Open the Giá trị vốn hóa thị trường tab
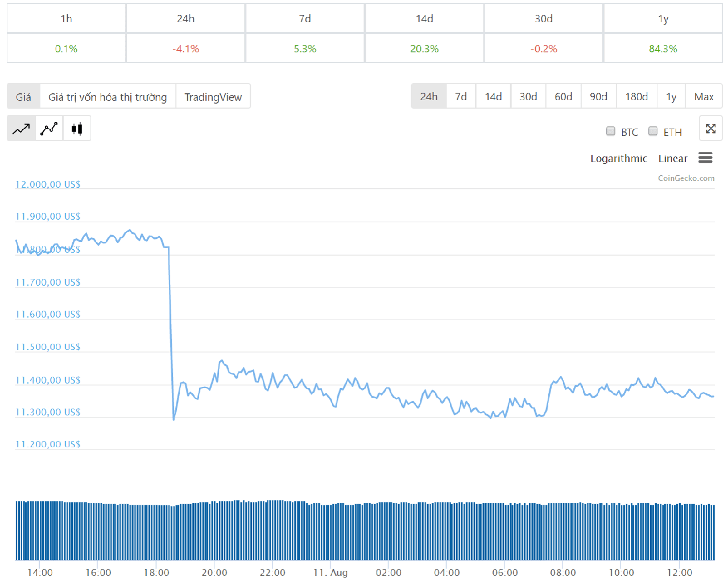 click(107, 96)
